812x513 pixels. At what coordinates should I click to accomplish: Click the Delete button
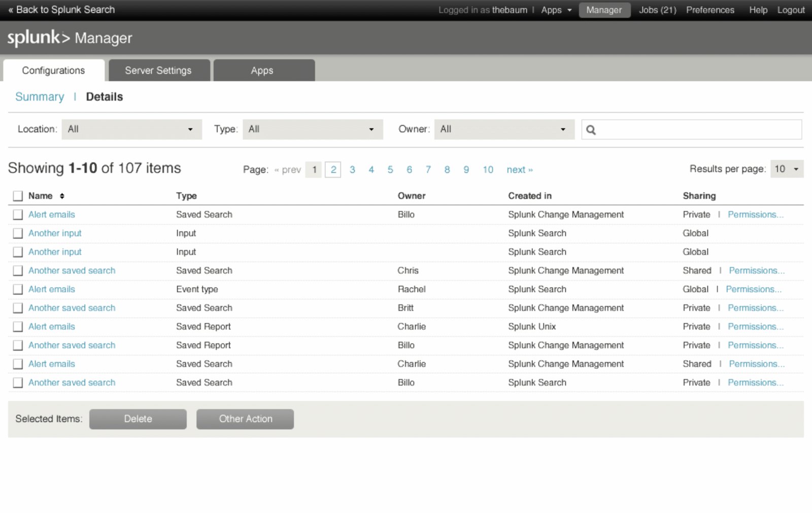click(138, 419)
